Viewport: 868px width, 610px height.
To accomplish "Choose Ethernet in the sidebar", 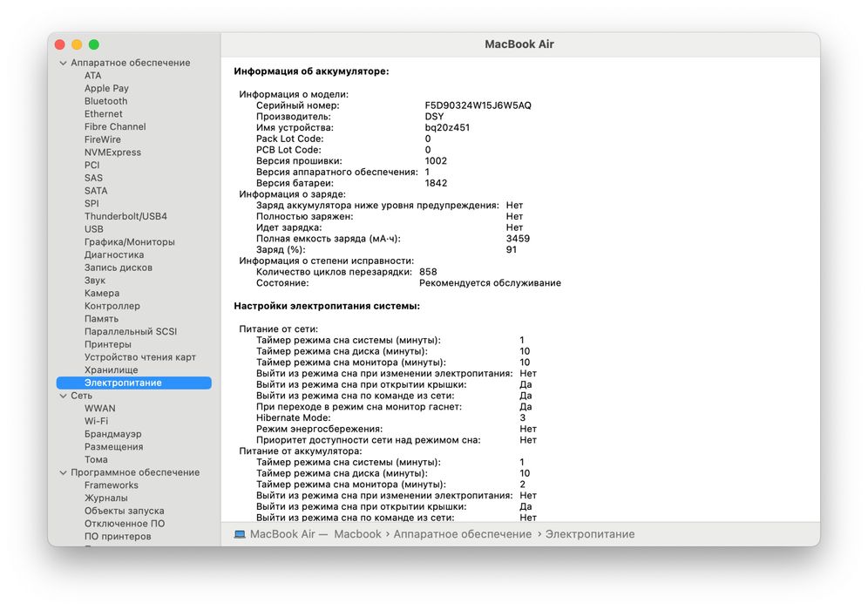I will pos(103,114).
